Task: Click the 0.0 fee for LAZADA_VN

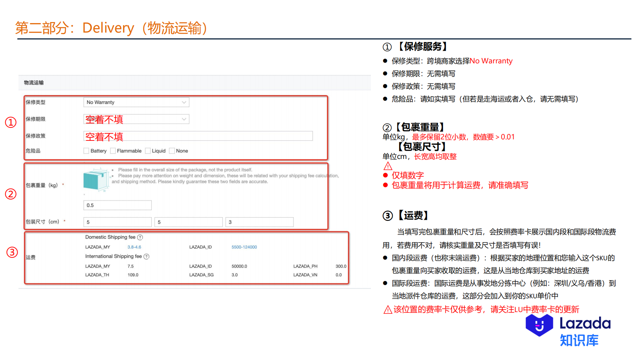Action: click(x=339, y=275)
